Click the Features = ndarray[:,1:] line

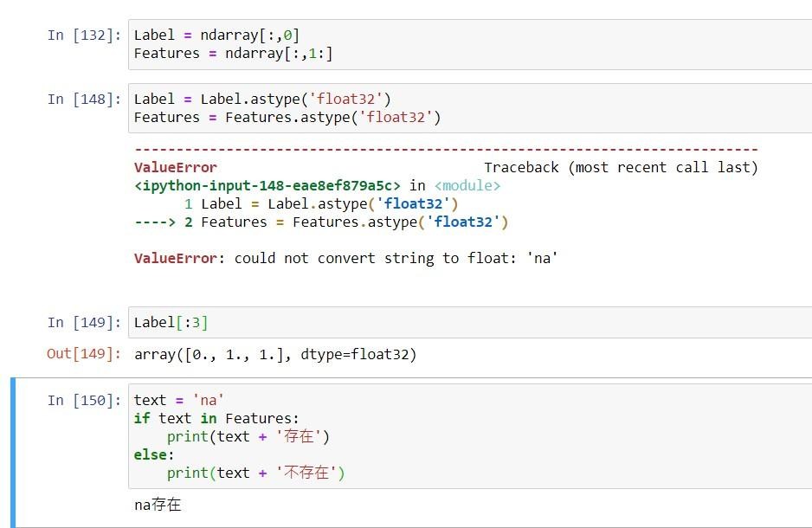[233, 54]
